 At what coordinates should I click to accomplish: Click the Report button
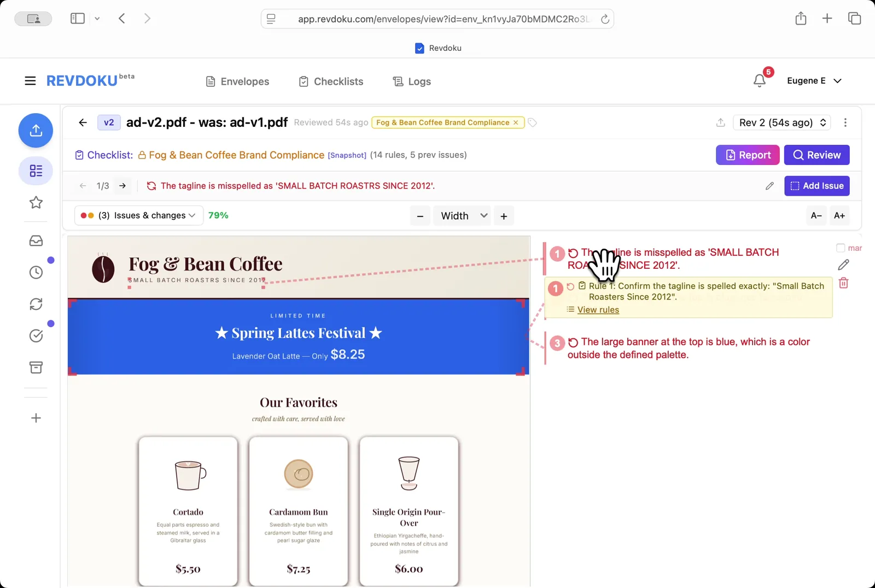(747, 155)
